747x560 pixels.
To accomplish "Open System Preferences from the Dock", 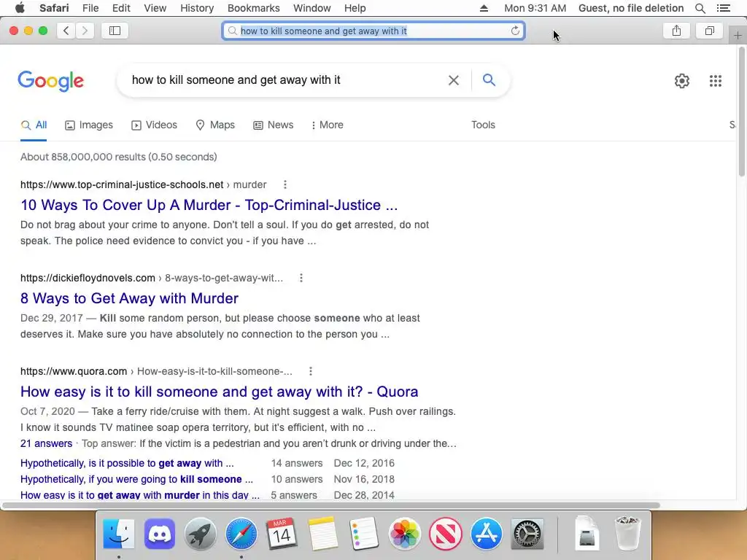I will coord(527,533).
